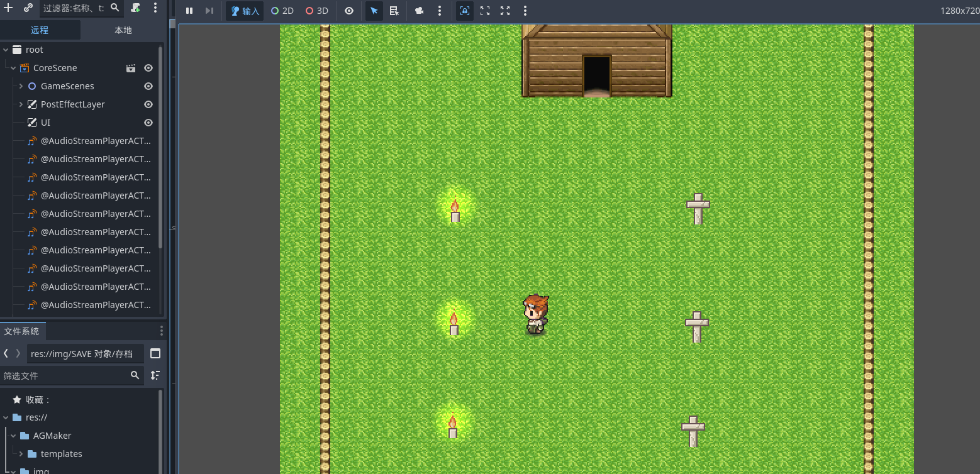The width and height of the screenshot is (980, 474).
Task: Switch to the 本地 local tab
Action: tap(123, 30)
